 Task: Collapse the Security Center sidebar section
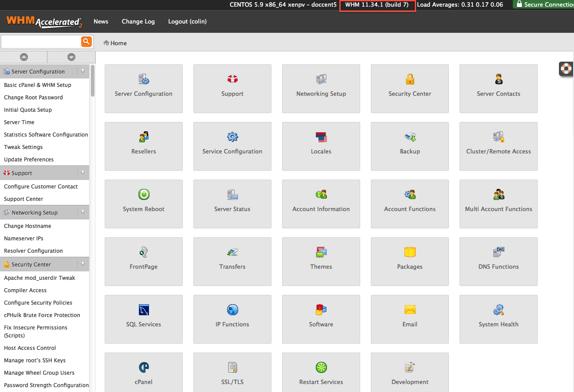pos(83,264)
